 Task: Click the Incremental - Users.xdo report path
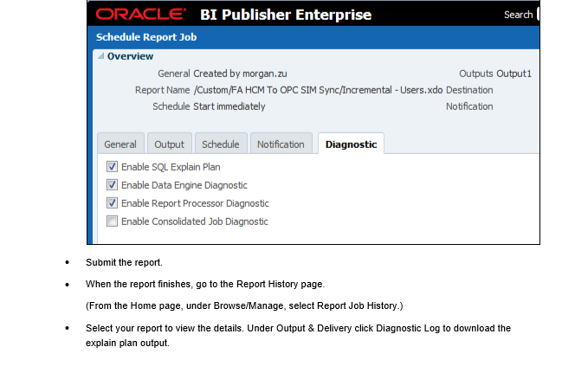click(318, 90)
